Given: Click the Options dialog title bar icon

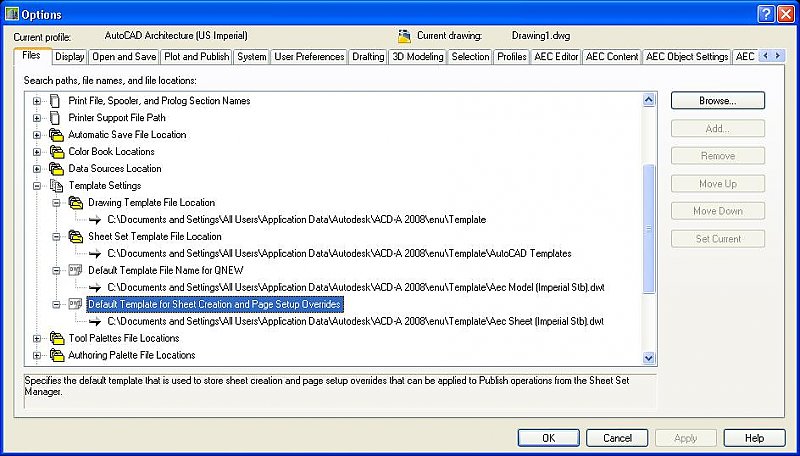Looking at the screenshot, I should [x=11, y=14].
